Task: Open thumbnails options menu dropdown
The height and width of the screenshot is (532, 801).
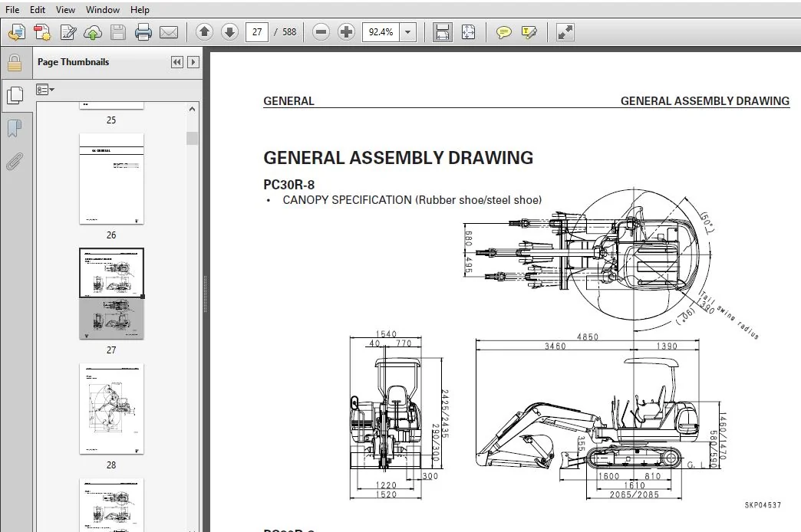Action: (45, 90)
